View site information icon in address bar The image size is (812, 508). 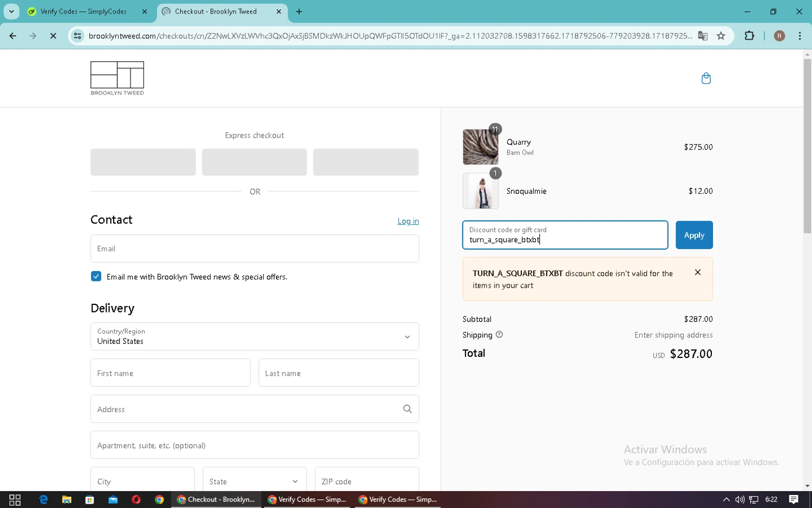[x=77, y=36]
